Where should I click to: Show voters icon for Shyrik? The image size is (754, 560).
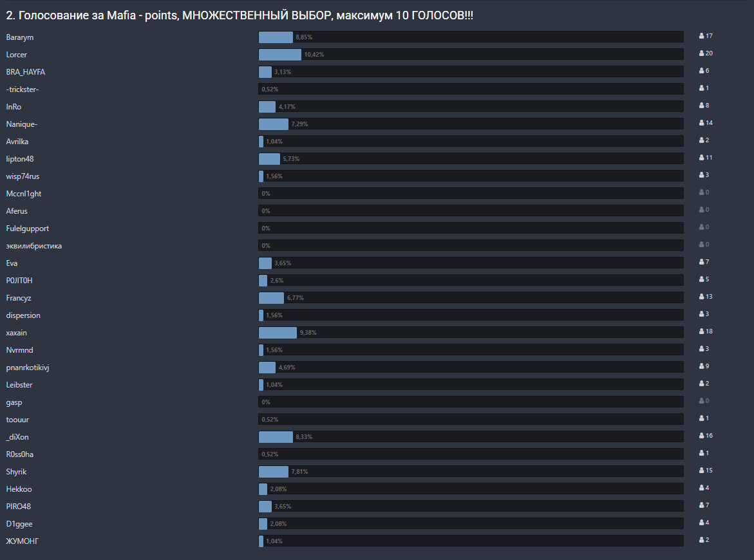point(701,471)
